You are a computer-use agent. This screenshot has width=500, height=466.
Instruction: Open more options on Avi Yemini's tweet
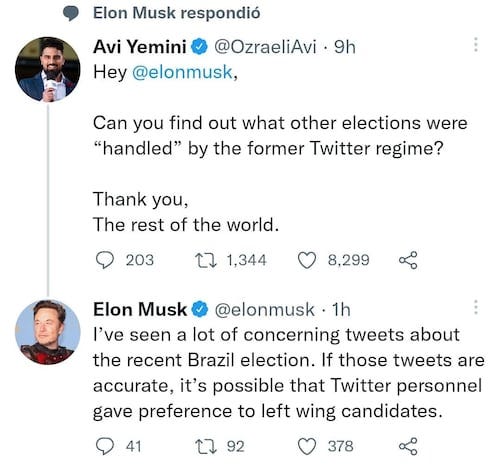tap(476, 44)
